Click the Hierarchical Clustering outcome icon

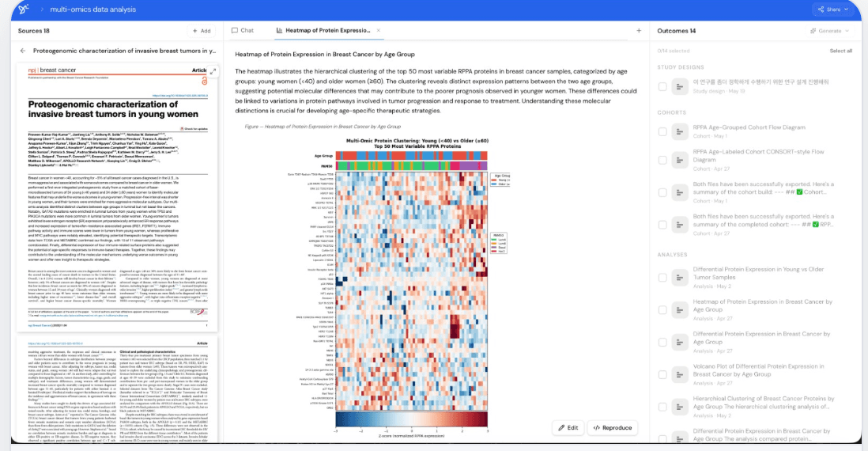click(679, 407)
